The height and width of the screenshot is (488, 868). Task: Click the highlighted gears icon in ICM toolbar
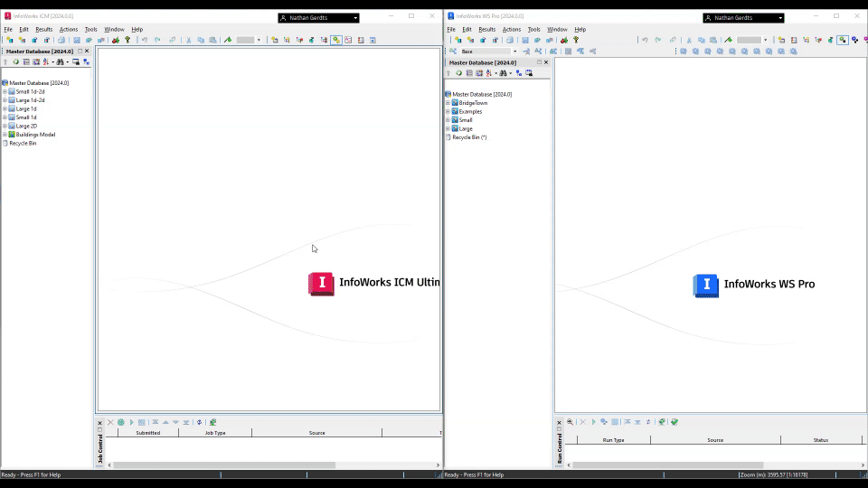(x=336, y=40)
